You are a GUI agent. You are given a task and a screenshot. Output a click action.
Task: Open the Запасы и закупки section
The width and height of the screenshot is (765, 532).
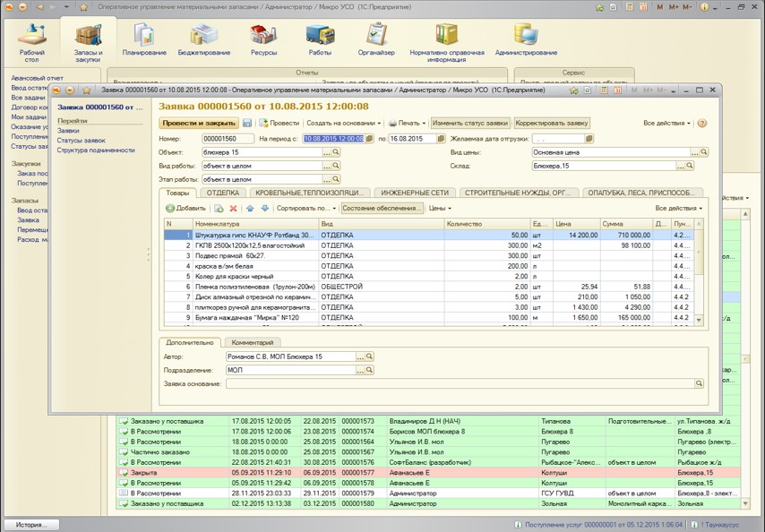click(x=88, y=43)
